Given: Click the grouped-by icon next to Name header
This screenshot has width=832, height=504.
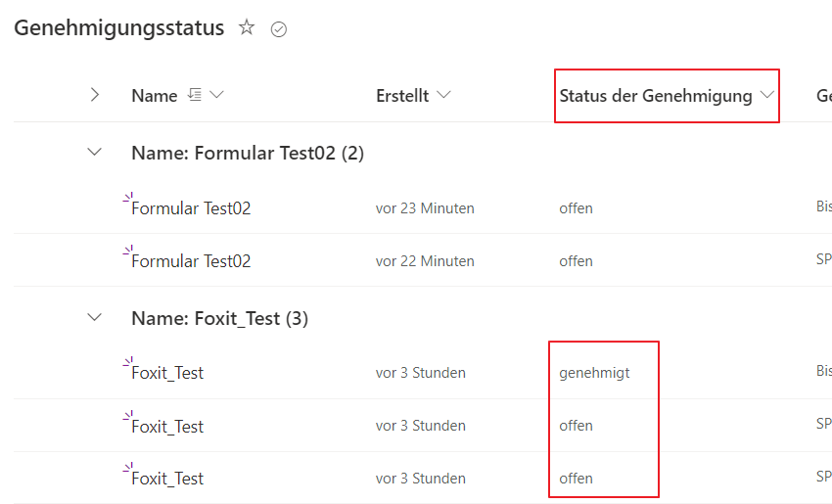Looking at the screenshot, I should click(194, 95).
